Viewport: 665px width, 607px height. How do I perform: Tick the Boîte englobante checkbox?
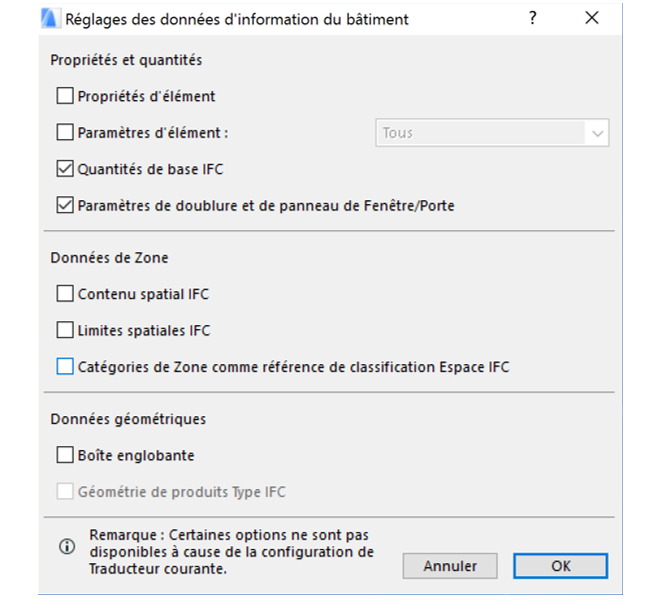[65, 455]
